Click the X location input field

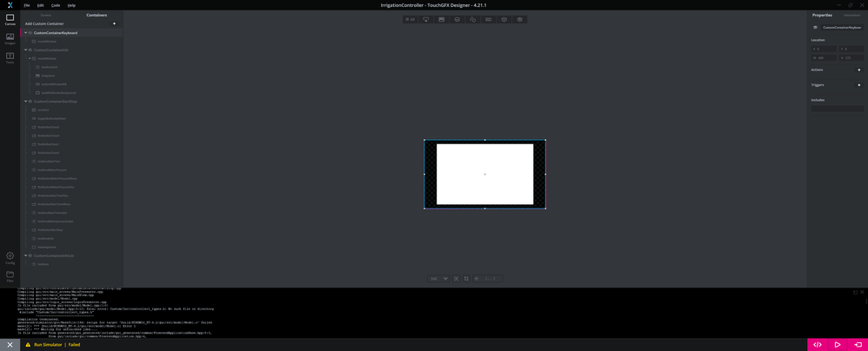(x=824, y=49)
